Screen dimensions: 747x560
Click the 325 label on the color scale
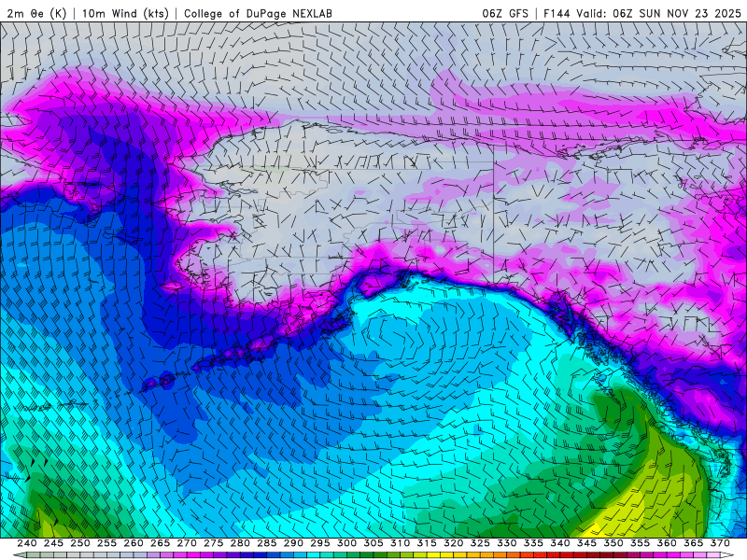coord(480,543)
